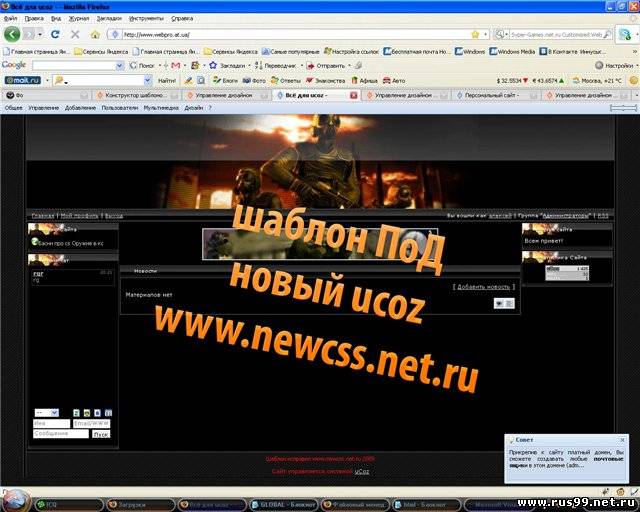Open the Журнал menu
Image resolution: width=640 pixels, height=512 pixels.
click(79, 18)
